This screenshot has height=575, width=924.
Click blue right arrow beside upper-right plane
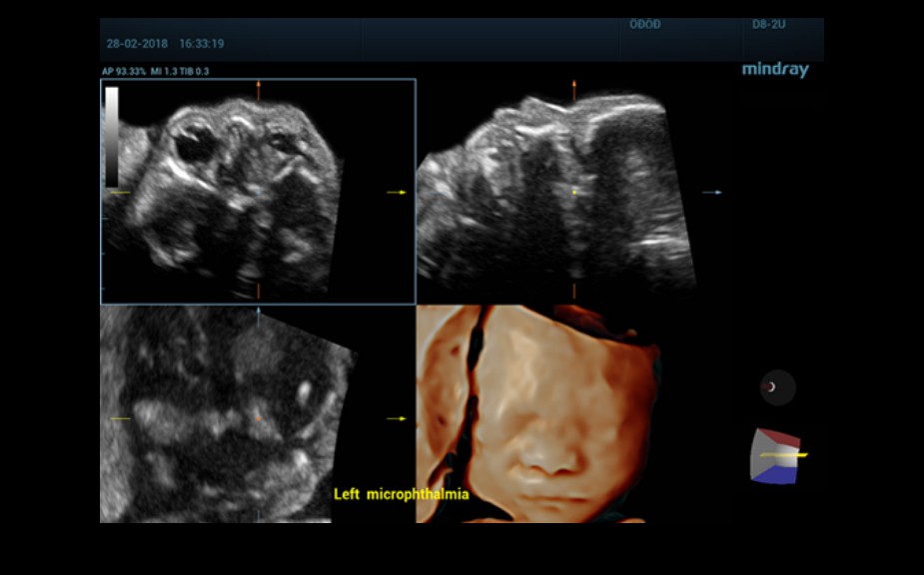[711, 192]
